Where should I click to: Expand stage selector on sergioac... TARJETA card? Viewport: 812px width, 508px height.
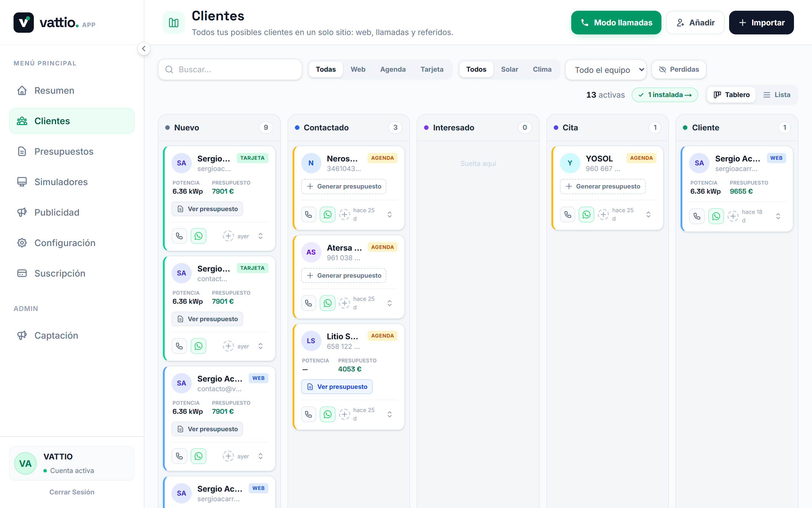point(261,236)
